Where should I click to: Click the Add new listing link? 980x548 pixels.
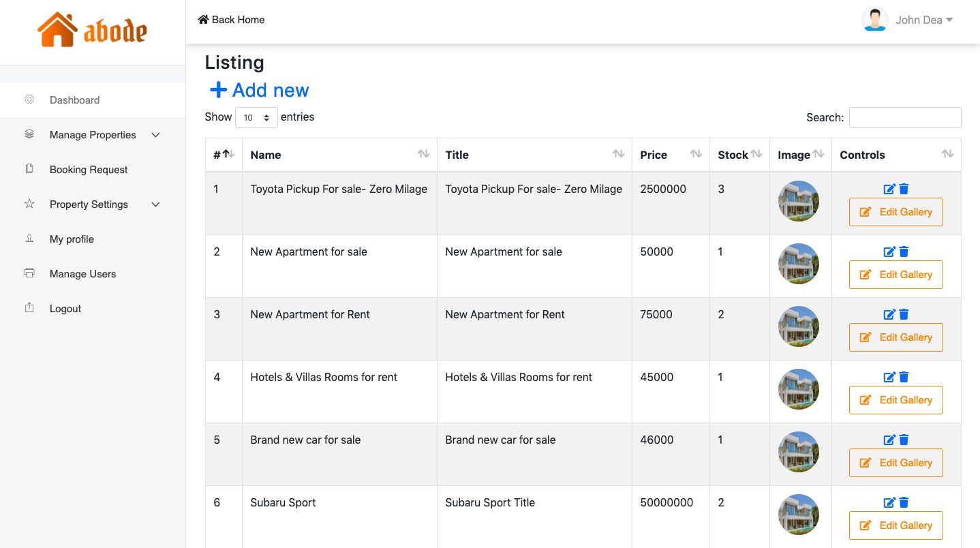coord(260,90)
